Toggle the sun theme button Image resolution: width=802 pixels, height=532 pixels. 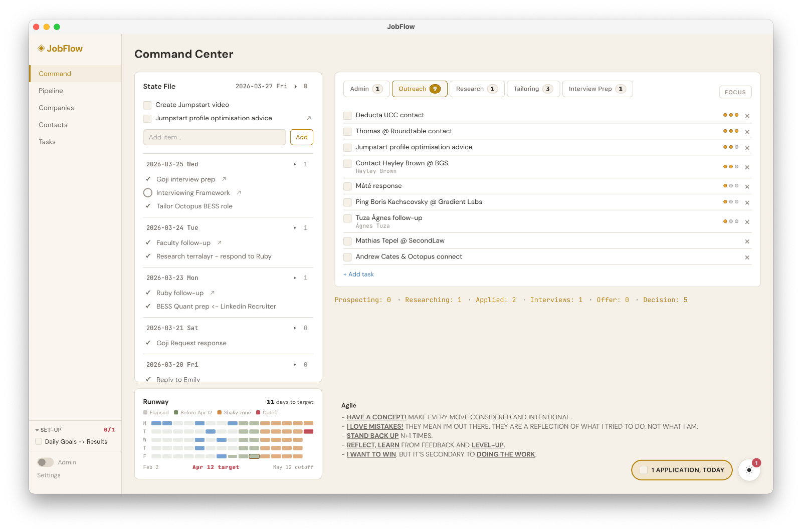749,470
